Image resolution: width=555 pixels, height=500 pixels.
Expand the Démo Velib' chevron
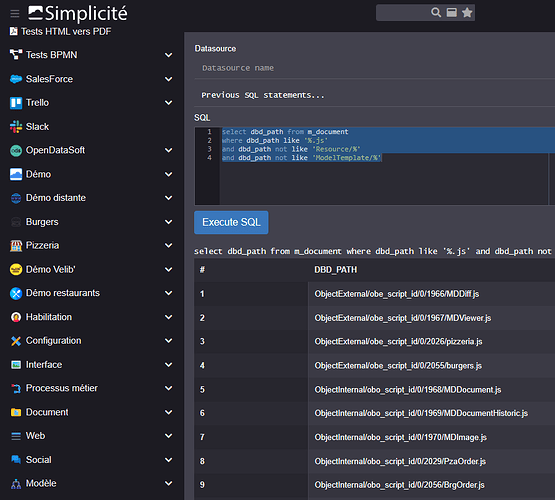pos(168,270)
